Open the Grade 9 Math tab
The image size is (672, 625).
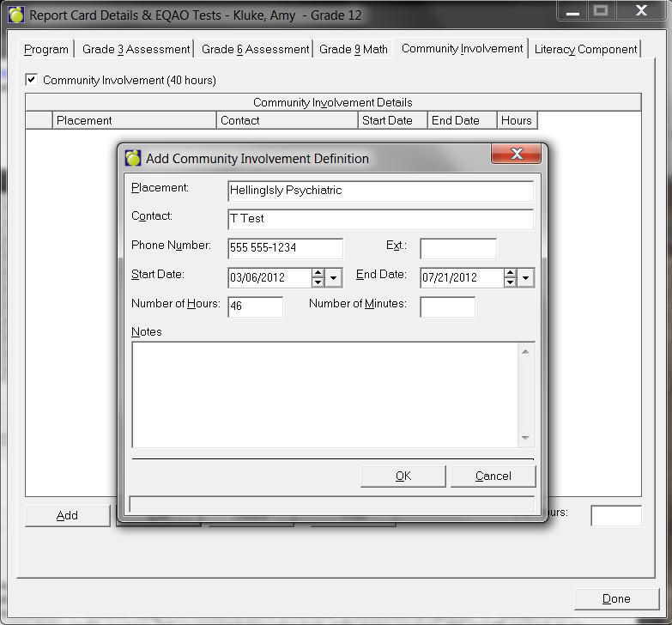pos(353,49)
